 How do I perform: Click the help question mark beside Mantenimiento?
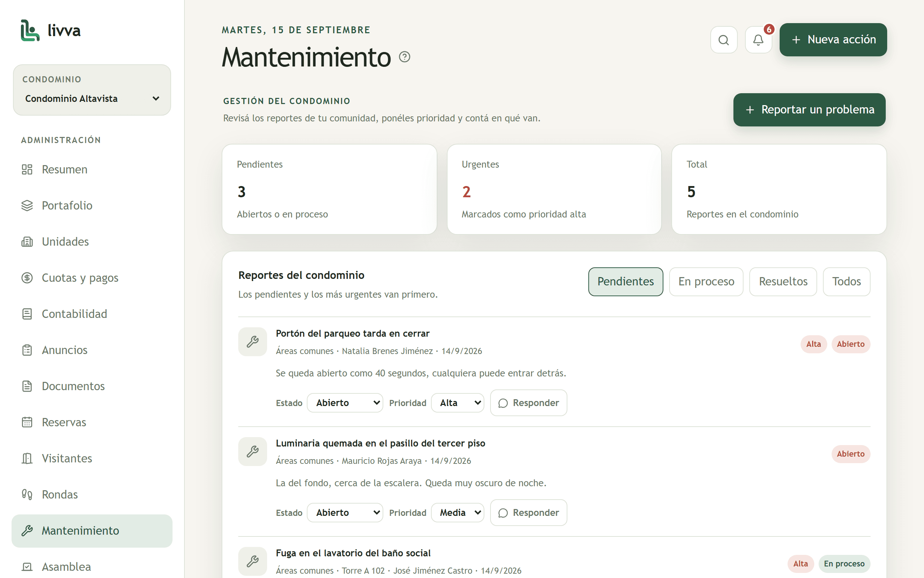pyautogui.click(x=404, y=57)
